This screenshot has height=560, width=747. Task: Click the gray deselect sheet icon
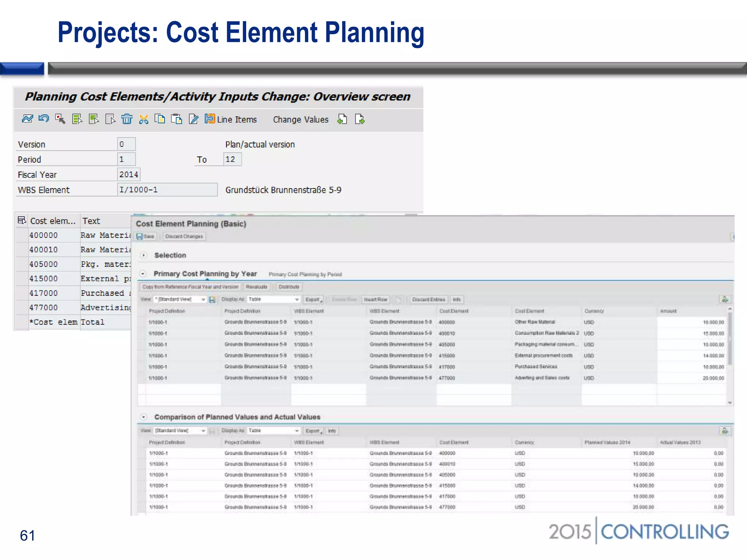point(110,119)
